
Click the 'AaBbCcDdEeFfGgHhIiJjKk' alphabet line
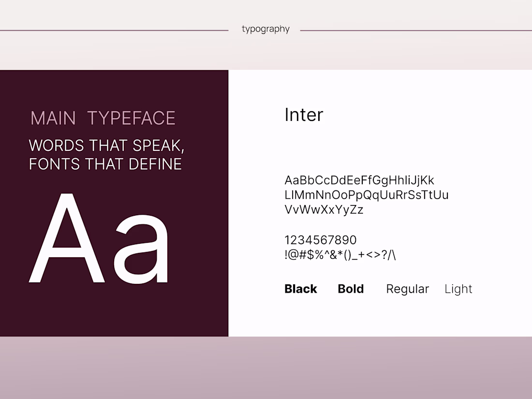[359, 180]
